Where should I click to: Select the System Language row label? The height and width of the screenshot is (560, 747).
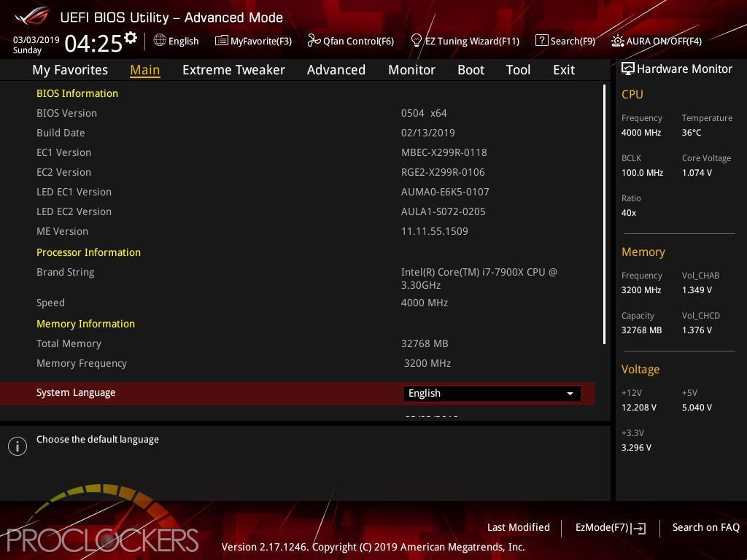(76, 392)
